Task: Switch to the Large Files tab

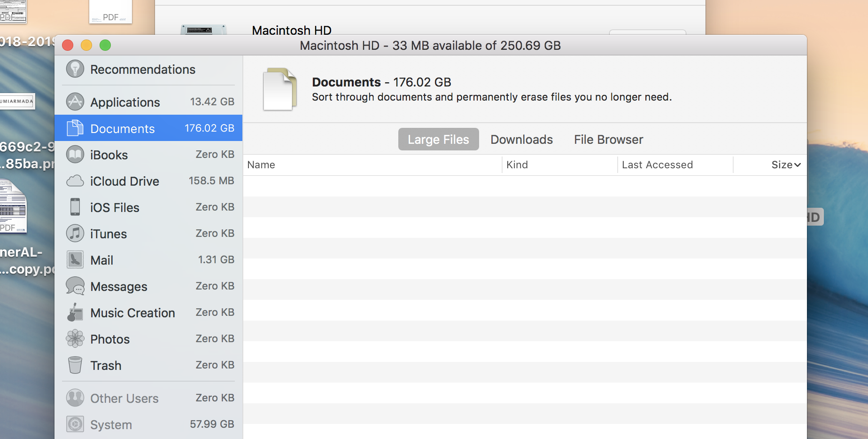Action: click(x=439, y=139)
